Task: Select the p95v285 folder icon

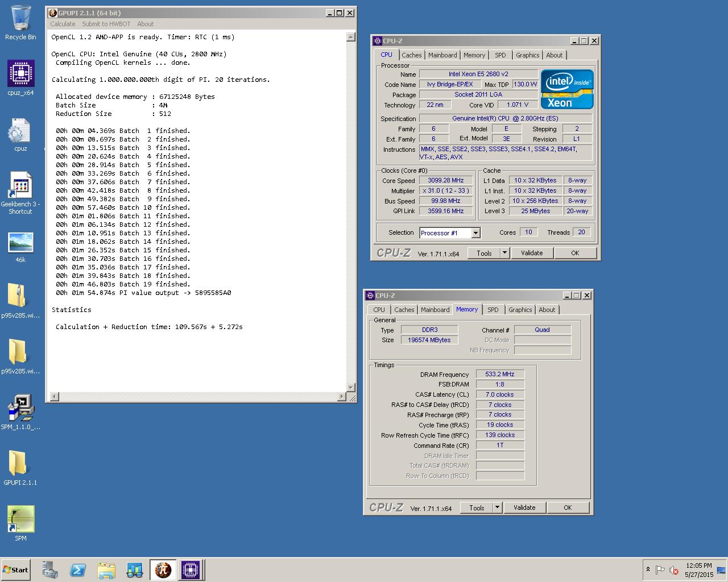Action: pos(20,357)
